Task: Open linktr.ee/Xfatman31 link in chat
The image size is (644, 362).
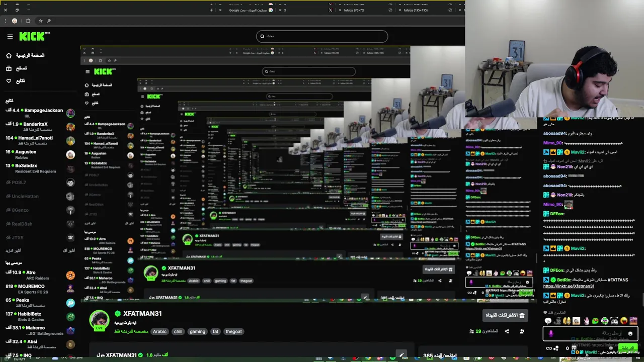Action: pos(569,286)
